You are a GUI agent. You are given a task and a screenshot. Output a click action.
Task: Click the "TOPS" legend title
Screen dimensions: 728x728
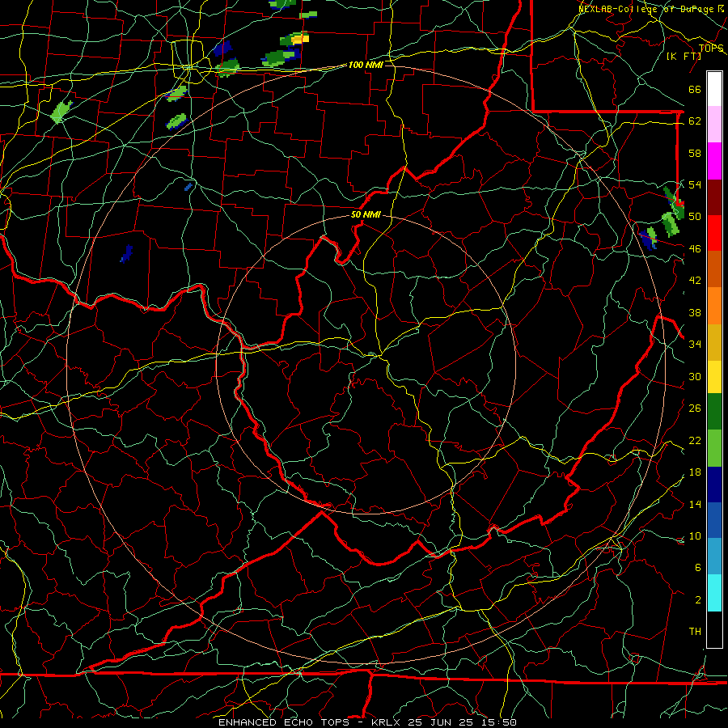(711, 49)
